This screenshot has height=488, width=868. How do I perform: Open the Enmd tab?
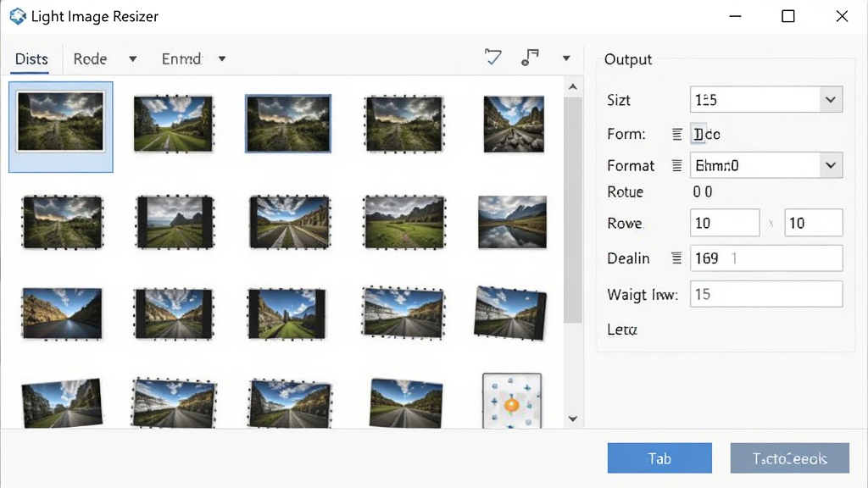[x=181, y=58]
